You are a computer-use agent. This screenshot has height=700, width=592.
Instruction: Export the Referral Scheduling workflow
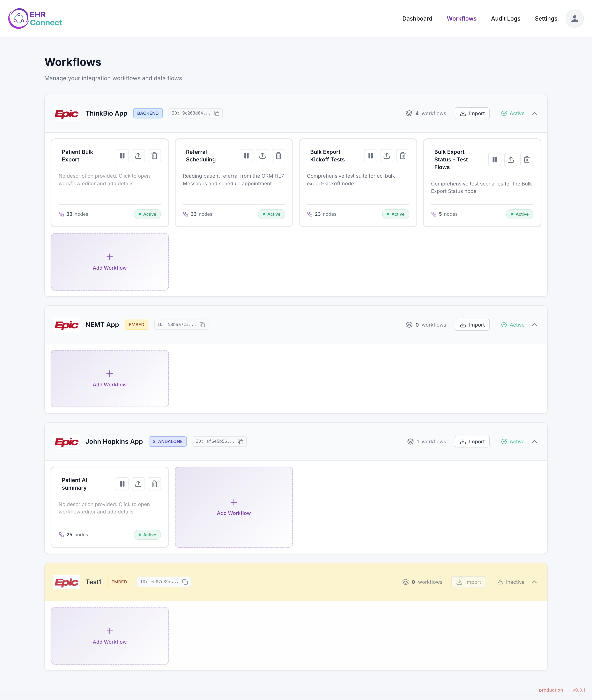coord(262,156)
